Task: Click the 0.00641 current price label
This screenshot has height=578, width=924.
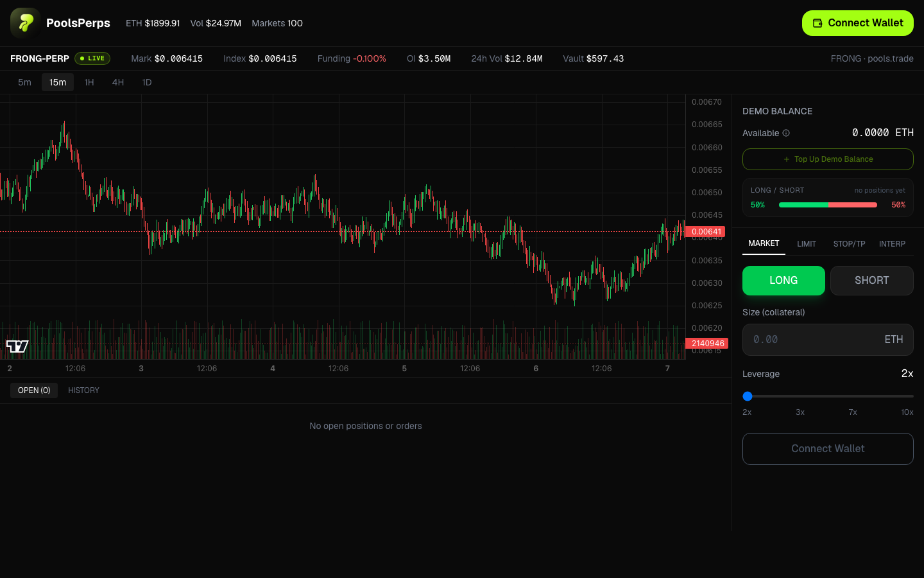Action: 705,232
